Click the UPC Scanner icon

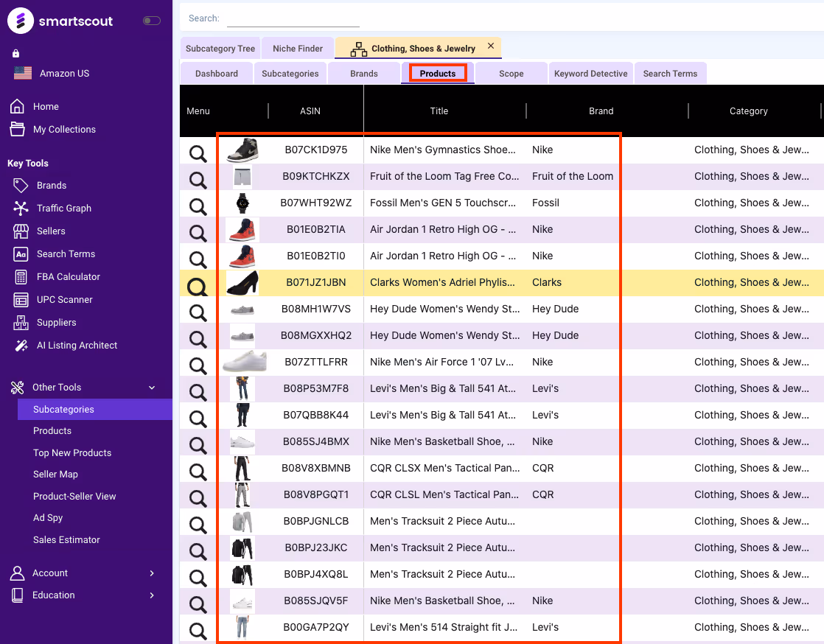21,299
